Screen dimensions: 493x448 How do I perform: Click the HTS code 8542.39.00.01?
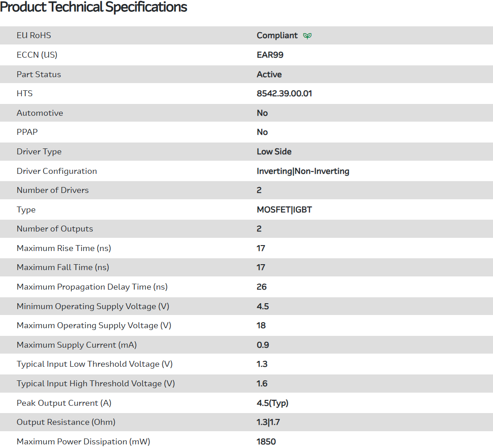point(284,94)
